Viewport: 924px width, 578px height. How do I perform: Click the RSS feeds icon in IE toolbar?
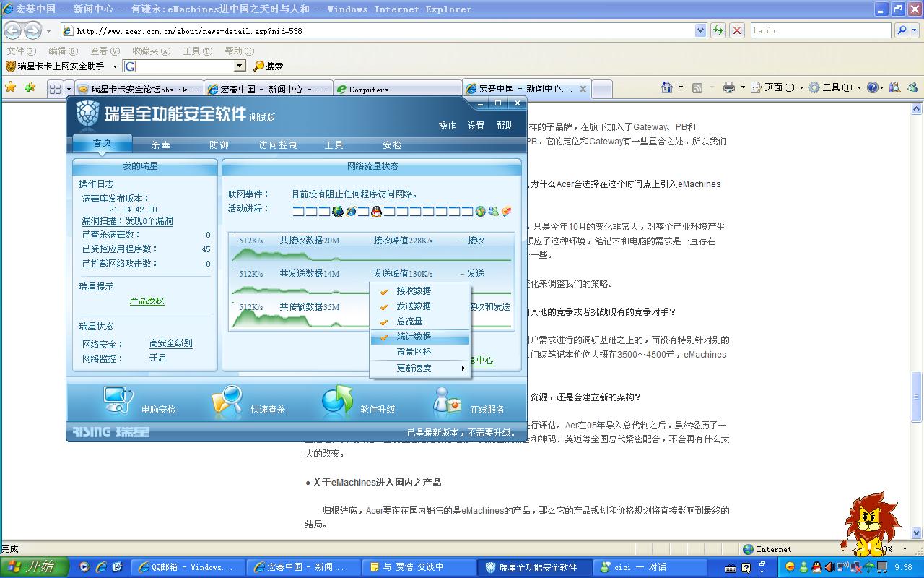point(697,87)
